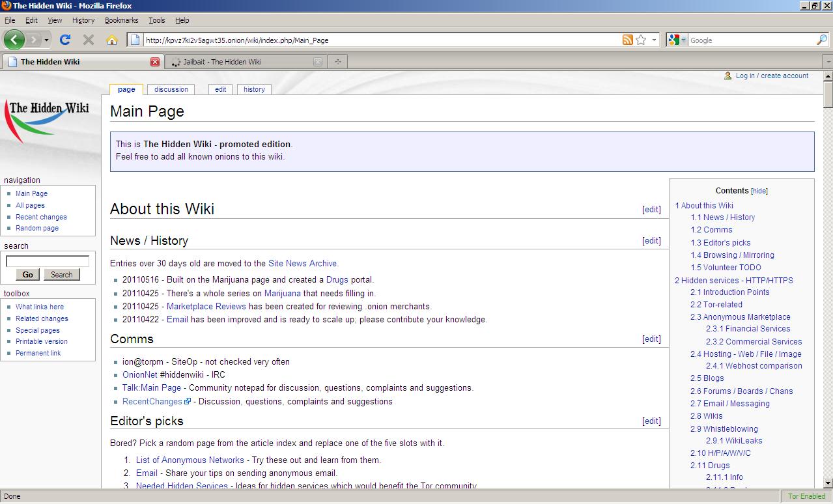Toggle the Tor Enabled status bar button
The height and width of the screenshot is (504, 833).
coord(806,496)
